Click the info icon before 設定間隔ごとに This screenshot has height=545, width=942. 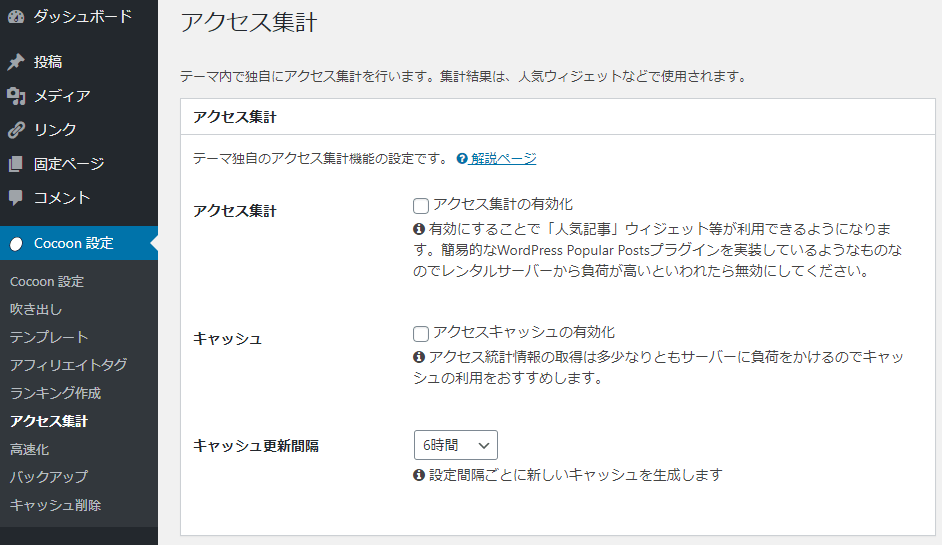tap(419, 475)
